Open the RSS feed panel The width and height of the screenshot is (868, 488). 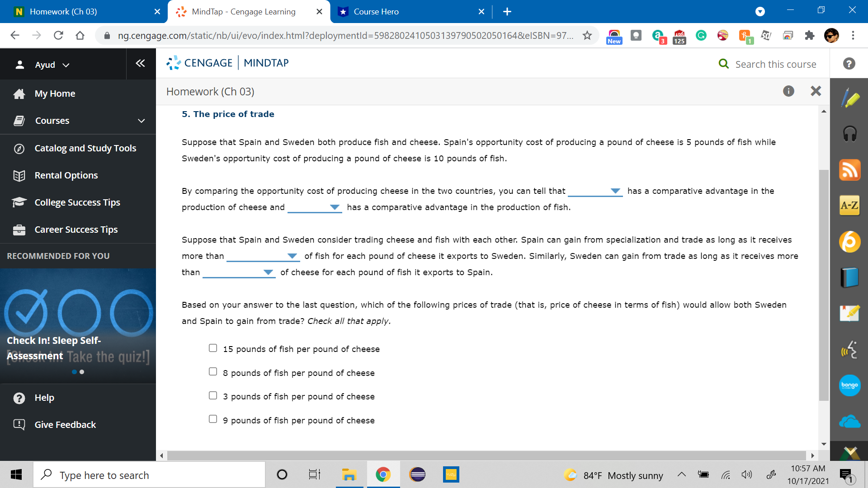coord(849,170)
